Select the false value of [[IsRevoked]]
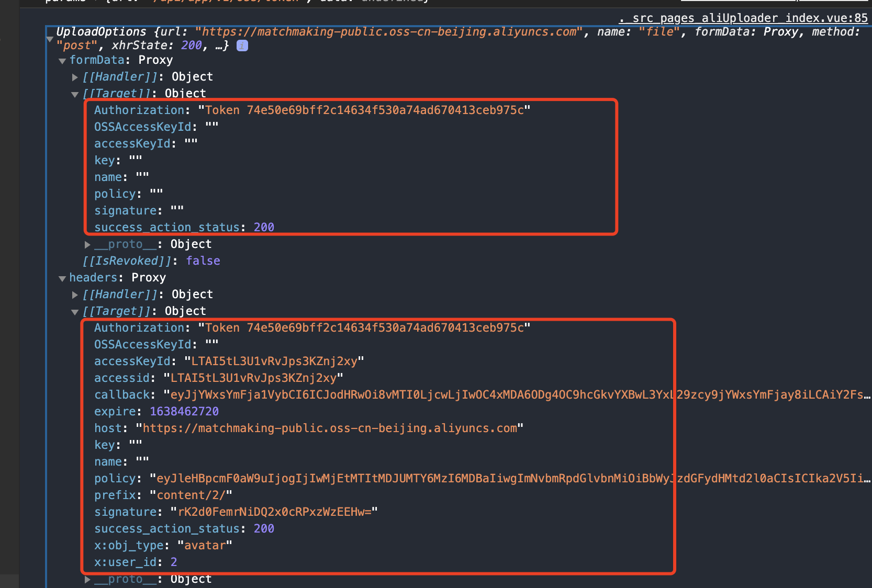Screen dimensions: 872x588 pyautogui.click(x=203, y=261)
